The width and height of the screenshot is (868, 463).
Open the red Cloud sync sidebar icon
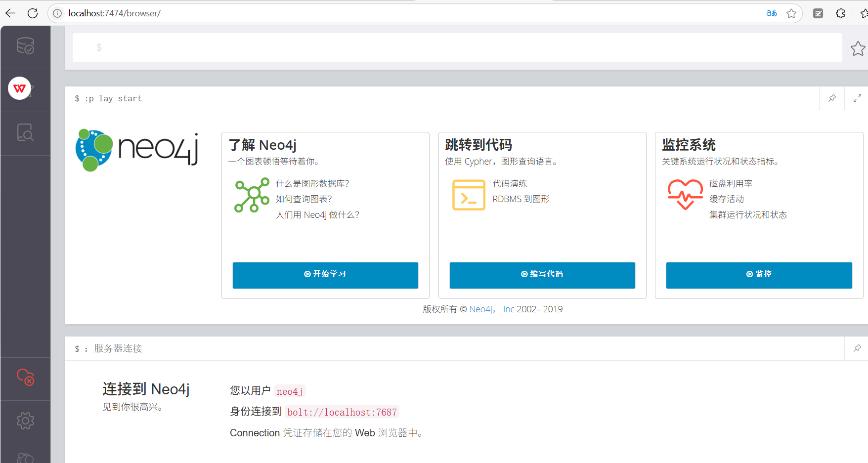point(25,377)
